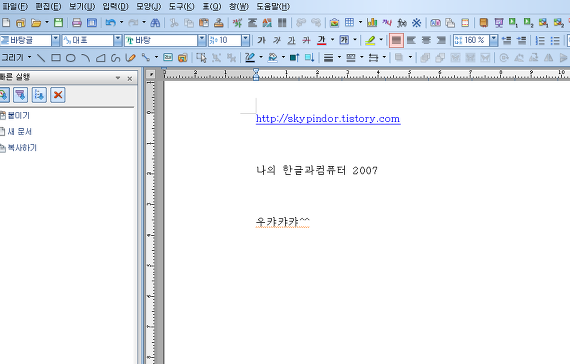Insert a table grid icon
570x364 pixels.
pos(349,23)
